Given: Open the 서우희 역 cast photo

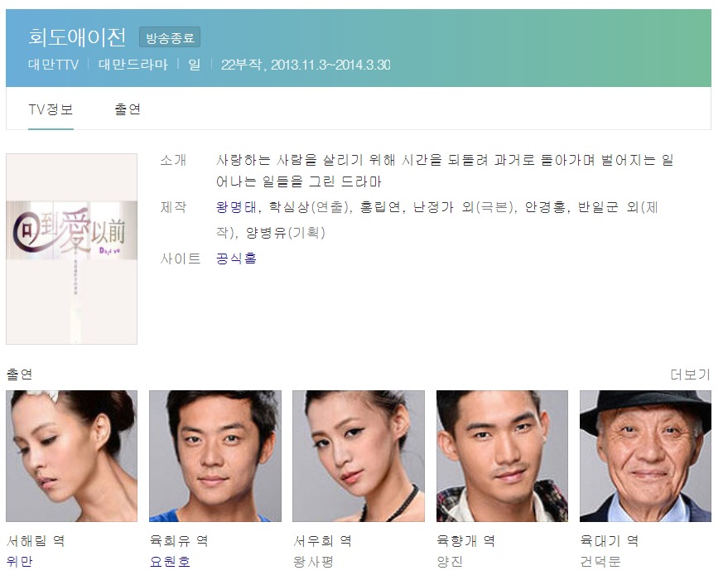Looking at the screenshot, I should (x=359, y=456).
